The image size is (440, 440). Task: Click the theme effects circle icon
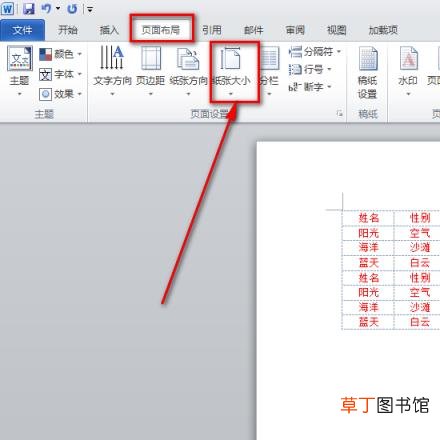[45, 94]
